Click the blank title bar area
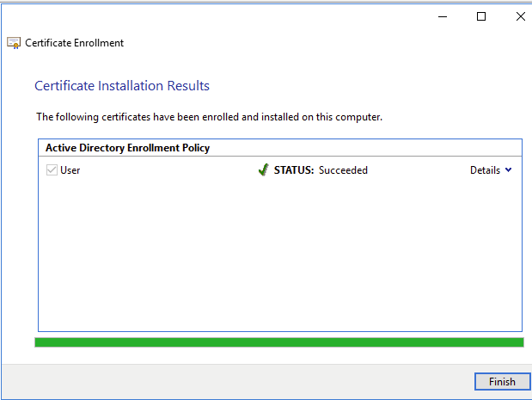The height and width of the screenshot is (400, 532). (215, 16)
